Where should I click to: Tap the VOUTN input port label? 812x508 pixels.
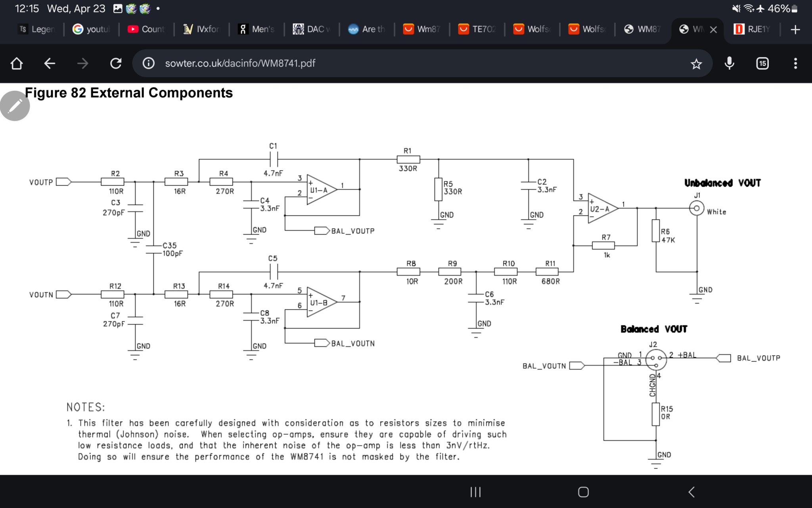(x=41, y=295)
